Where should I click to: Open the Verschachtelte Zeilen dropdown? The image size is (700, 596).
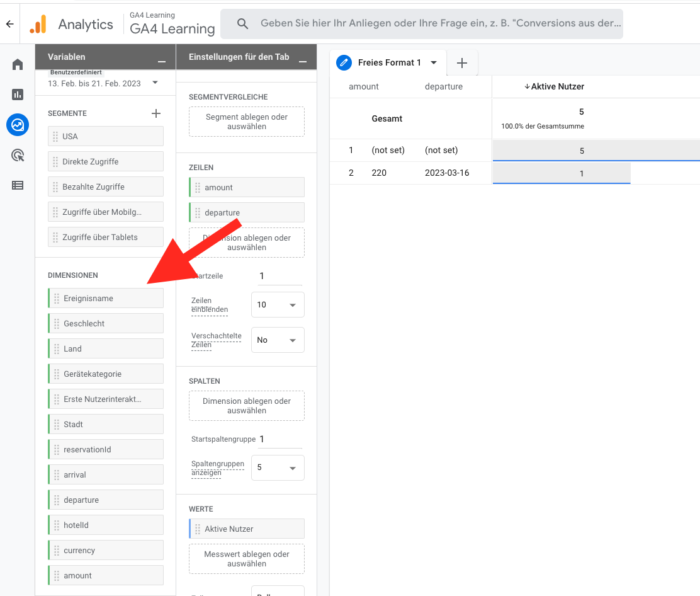coord(278,340)
